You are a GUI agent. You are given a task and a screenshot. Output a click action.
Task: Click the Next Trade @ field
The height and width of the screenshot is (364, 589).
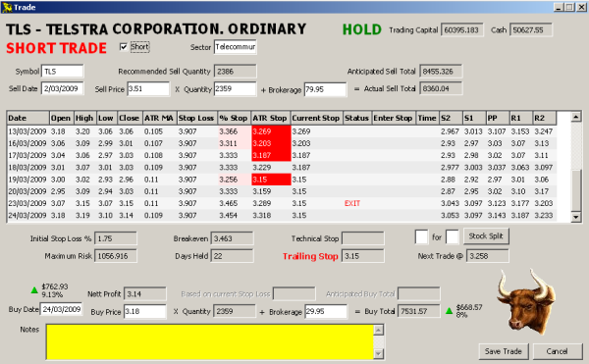[488, 256]
